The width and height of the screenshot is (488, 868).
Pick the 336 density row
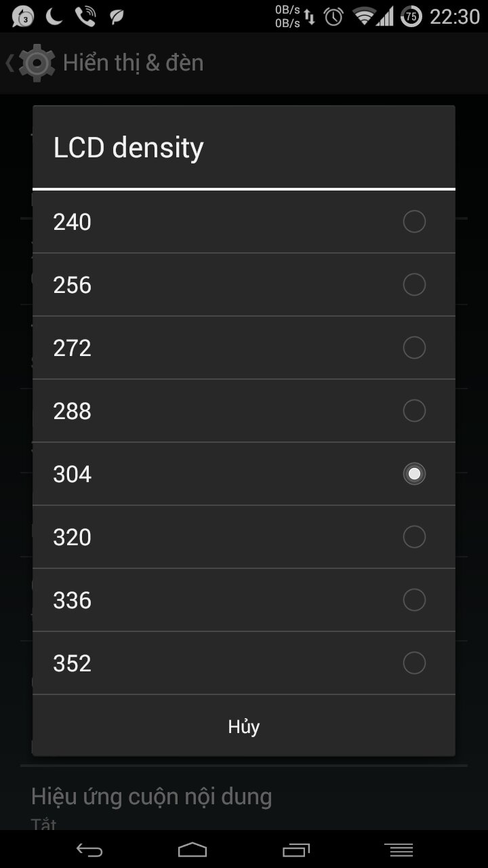tap(244, 600)
